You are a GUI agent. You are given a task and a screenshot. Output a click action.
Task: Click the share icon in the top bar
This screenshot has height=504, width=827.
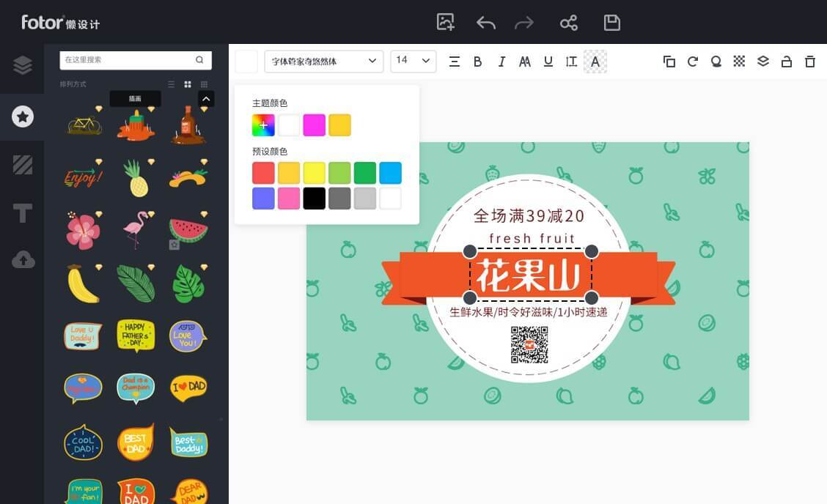pos(569,23)
